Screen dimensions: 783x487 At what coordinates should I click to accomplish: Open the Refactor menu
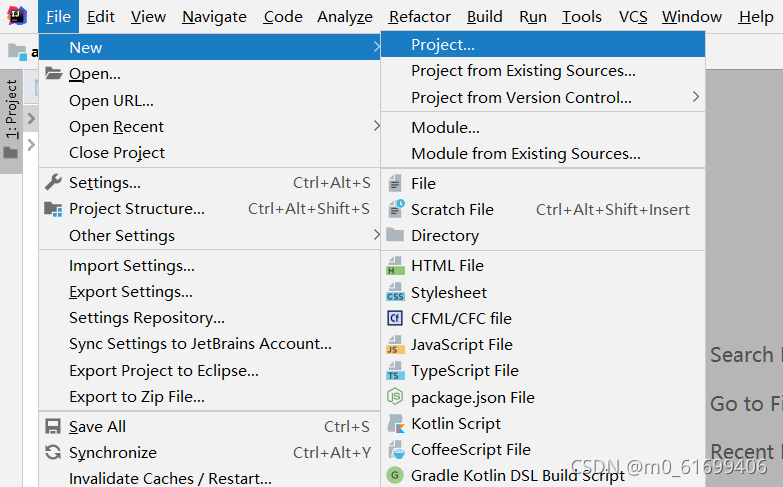(x=420, y=16)
